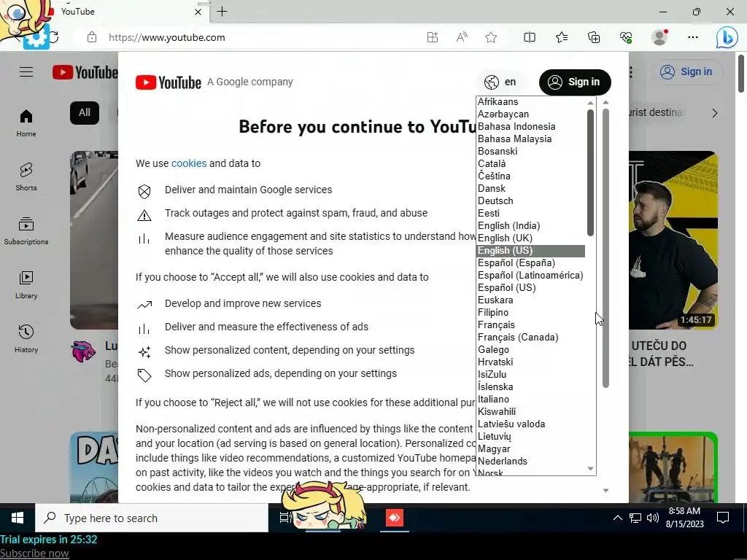Viewport: 747px width, 560px height.
Task: Open the red taskbar app icon
Action: [x=395, y=518]
